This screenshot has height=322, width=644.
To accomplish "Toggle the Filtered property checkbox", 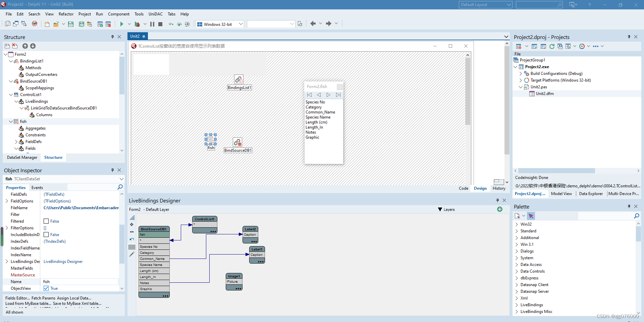I will [x=46, y=221].
